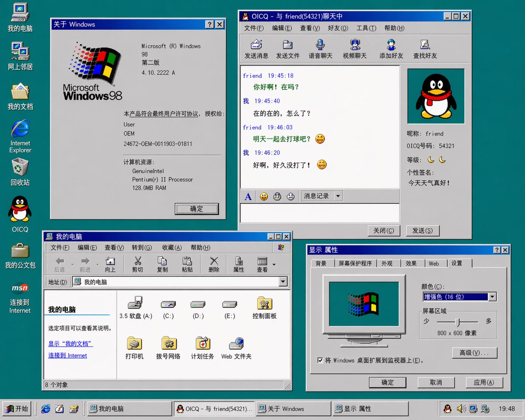The width and height of the screenshot is (525, 420).
Task: Switch to 关于 Windows taskbar button
Action: pyautogui.click(x=294, y=409)
